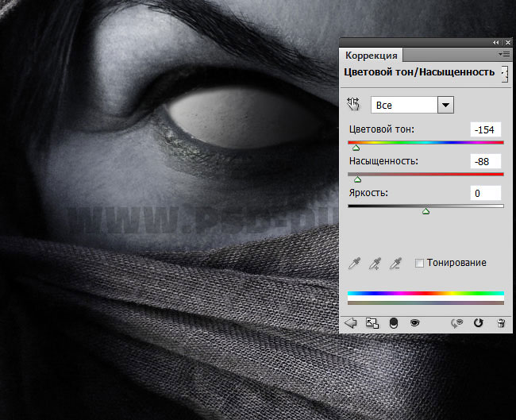Screen dimensions: 516x420
Task: Open the panel options menu
Action: pos(504,54)
